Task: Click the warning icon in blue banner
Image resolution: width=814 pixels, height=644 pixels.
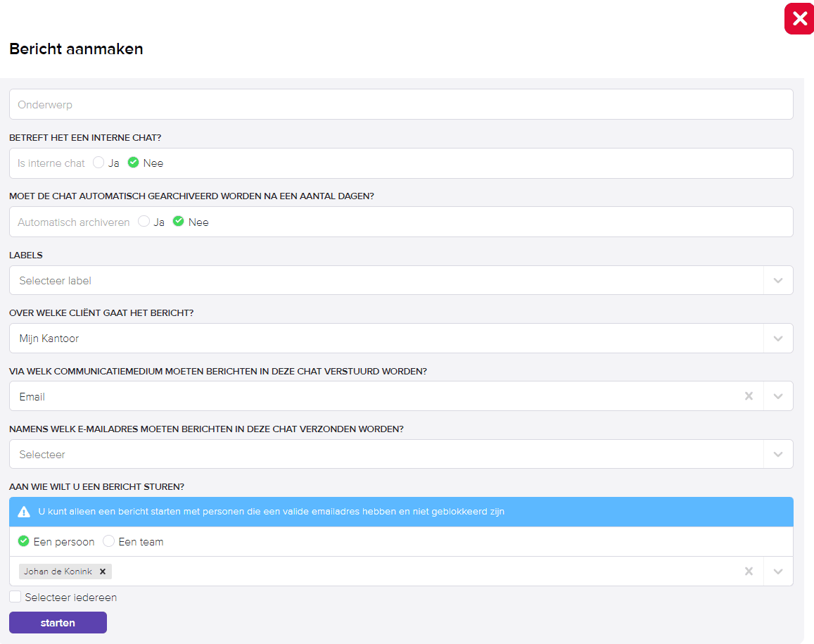Action: (24, 512)
